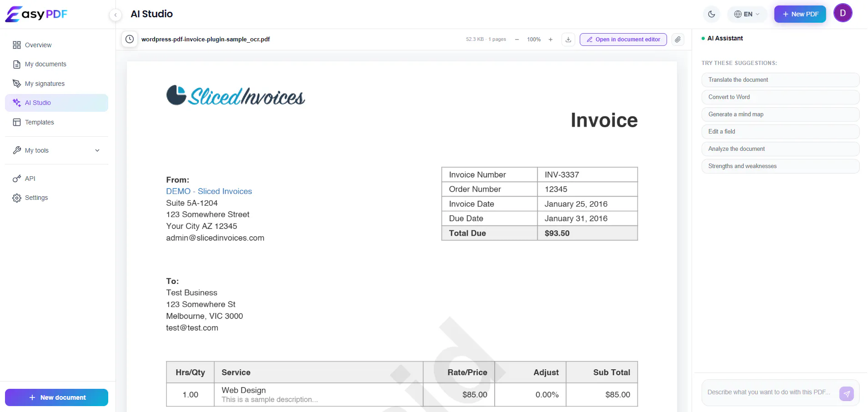Image resolution: width=868 pixels, height=412 pixels.
Task: Click the Sliced Invoices logo in document
Action: click(236, 96)
